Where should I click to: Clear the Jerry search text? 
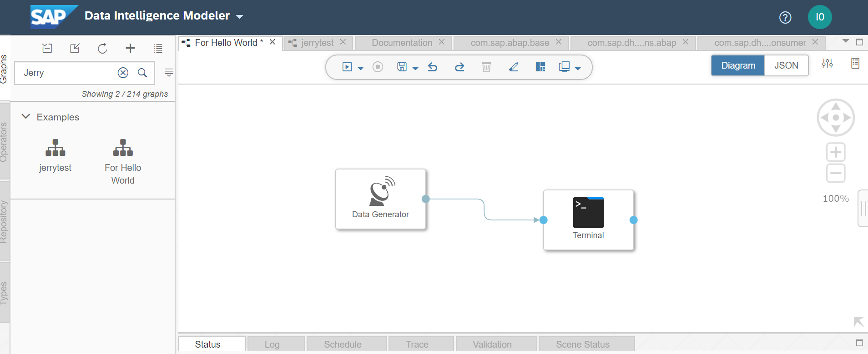coord(123,73)
